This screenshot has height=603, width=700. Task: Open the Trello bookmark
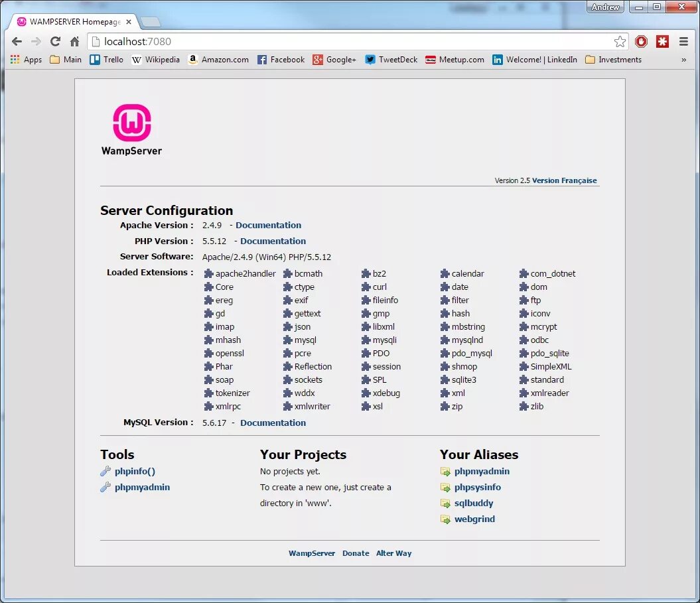(x=106, y=59)
